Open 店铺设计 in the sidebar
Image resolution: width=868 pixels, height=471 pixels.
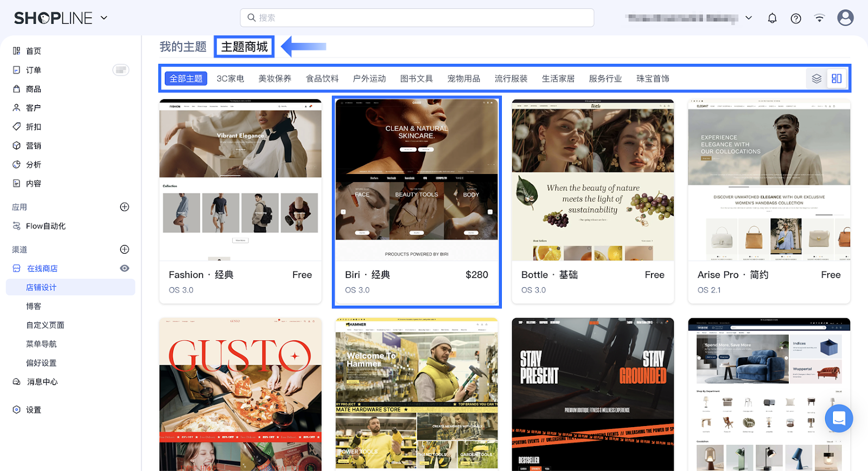pos(71,287)
